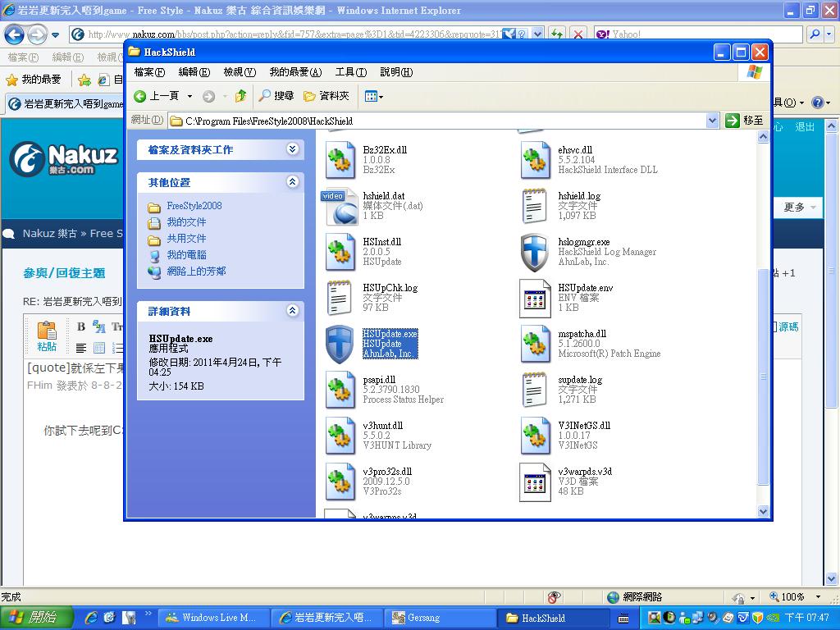Expand the File and Folder Tasks panel
The image size is (840, 630).
(292, 149)
